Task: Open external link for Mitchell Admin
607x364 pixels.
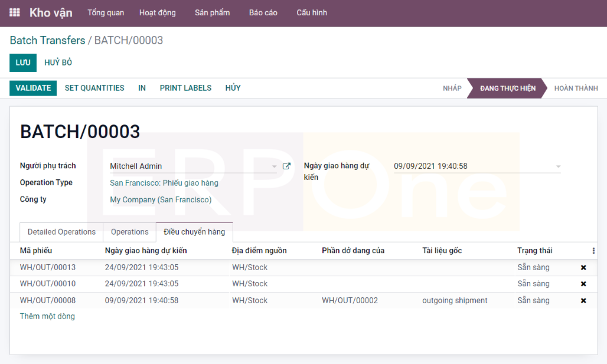Action: [x=286, y=166]
